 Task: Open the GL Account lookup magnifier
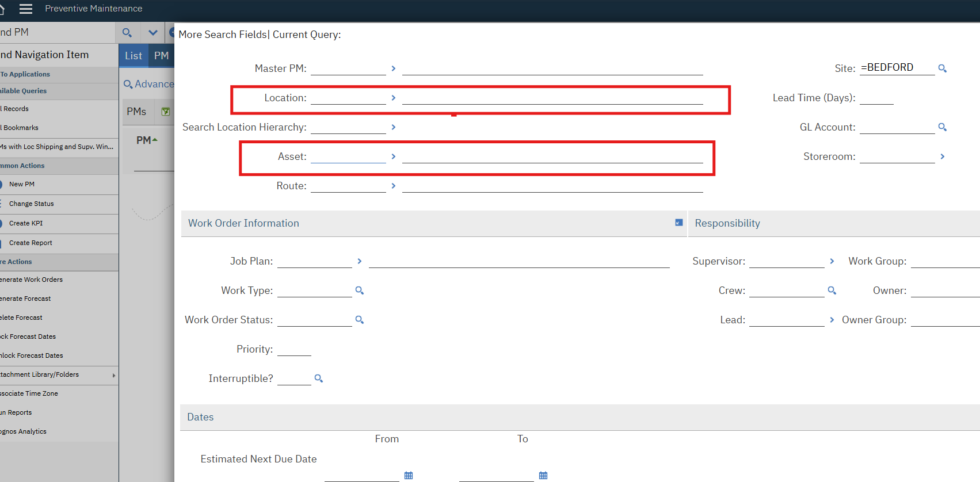[x=942, y=127]
